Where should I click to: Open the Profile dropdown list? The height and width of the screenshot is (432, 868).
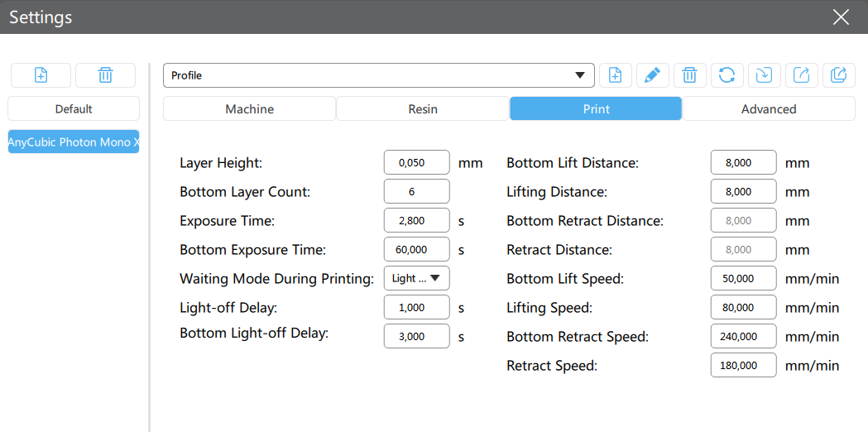coord(379,75)
